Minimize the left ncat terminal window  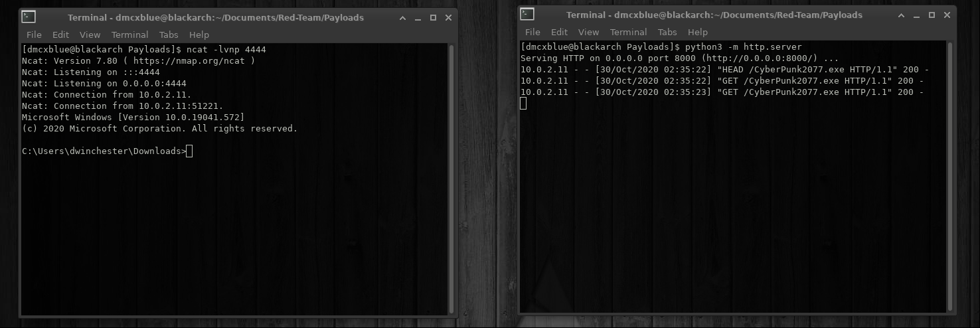(x=418, y=18)
